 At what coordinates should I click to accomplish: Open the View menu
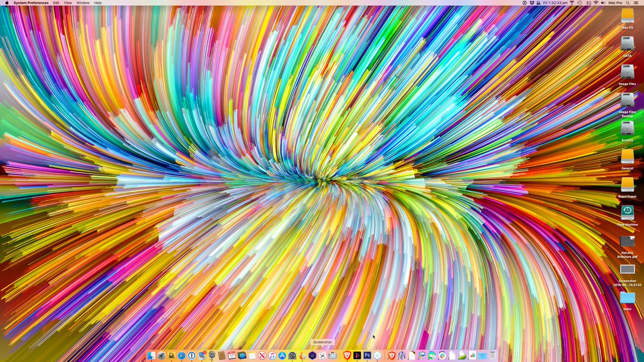coord(68,3)
